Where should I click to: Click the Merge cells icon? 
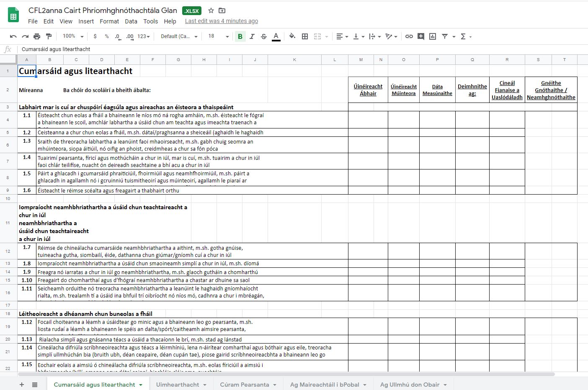[x=317, y=36]
